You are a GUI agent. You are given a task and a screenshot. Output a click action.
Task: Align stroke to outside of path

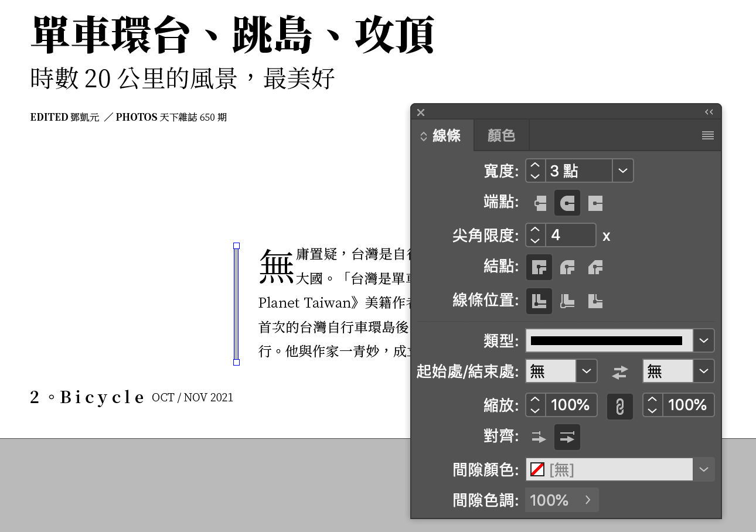point(595,301)
